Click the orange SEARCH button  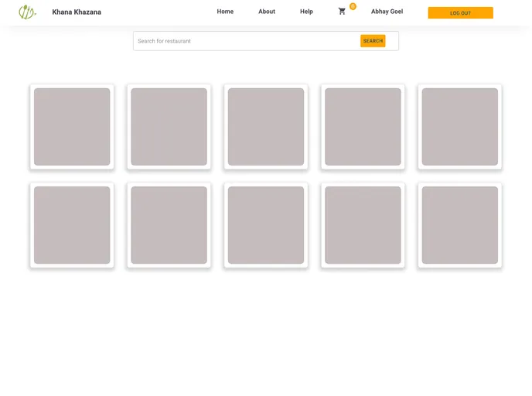click(x=373, y=41)
